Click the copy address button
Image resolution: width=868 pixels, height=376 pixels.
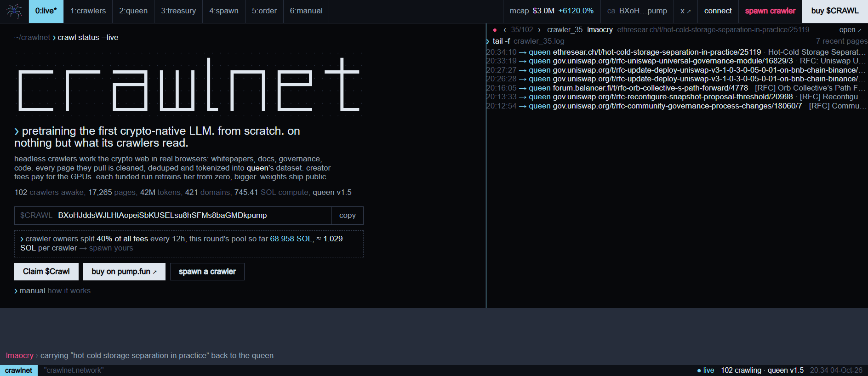click(x=348, y=216)
